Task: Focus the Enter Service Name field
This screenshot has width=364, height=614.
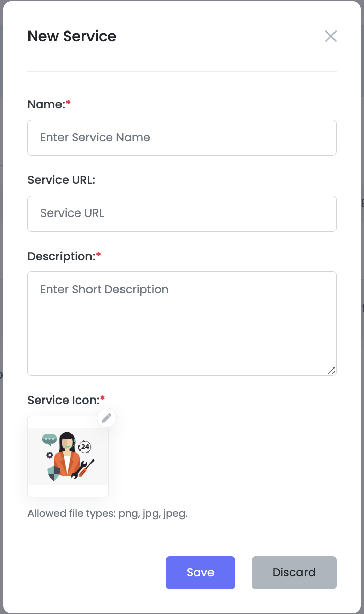Action: (x=182, y=138)
